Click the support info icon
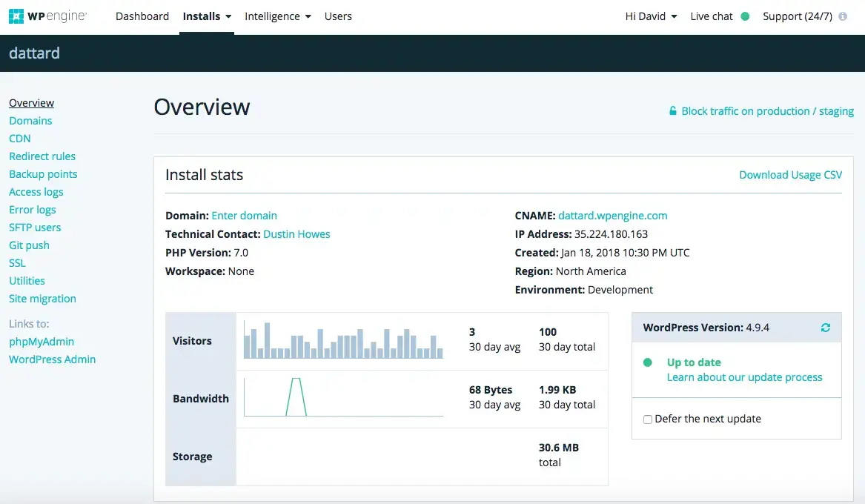Image resolution: width=865 pixels, height=504 pixels. click(843, 16)
